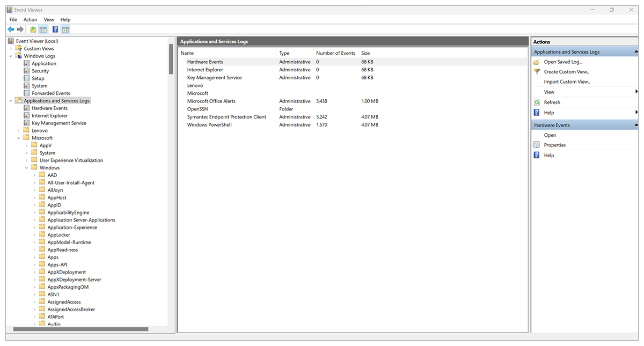Expand the AppLocker folder in the tree
Screen dimensions: 644x346
tap(35, 234)
